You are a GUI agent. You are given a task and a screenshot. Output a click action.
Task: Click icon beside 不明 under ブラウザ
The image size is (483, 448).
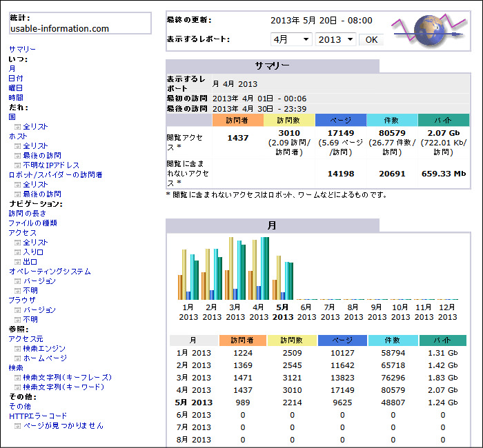(17, 320)
